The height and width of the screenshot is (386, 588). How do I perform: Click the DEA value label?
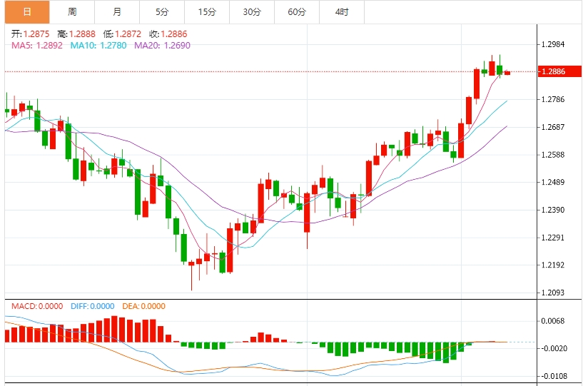[143, 306]
